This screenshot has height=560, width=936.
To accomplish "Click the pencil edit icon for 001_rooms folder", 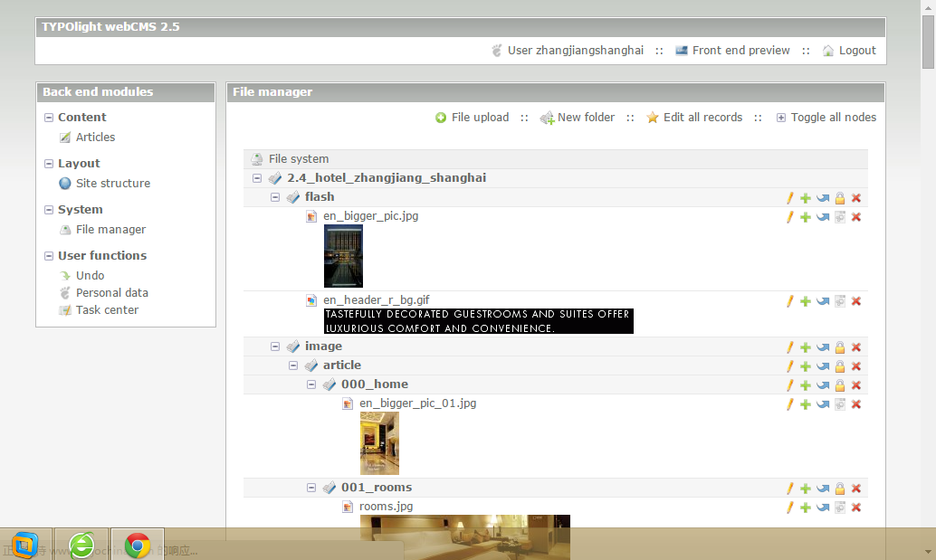I will [789, 489].
